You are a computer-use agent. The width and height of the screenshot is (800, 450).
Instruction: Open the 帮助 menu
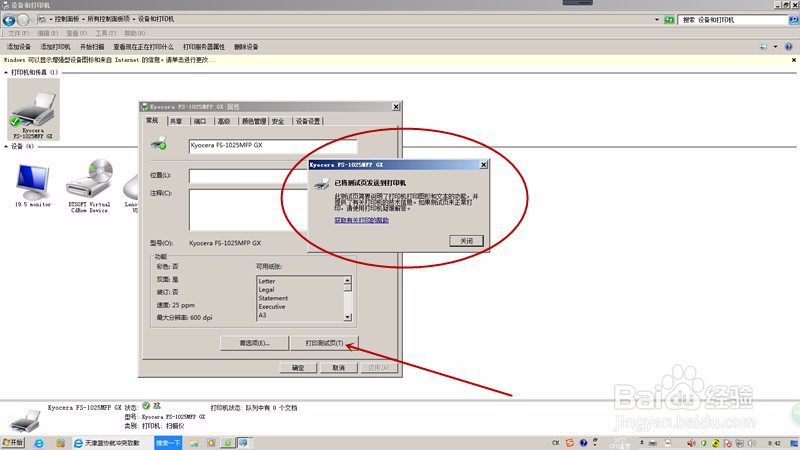135,33
